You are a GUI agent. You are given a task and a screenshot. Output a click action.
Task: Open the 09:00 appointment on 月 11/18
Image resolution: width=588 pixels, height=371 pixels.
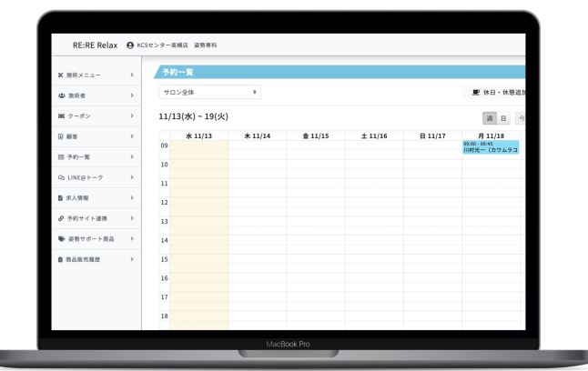(491, 148)
